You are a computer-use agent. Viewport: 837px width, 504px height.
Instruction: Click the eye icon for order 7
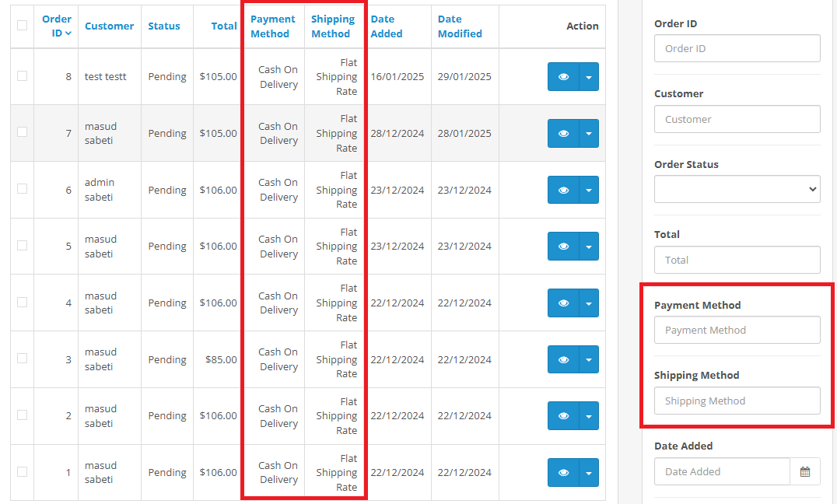563,134
